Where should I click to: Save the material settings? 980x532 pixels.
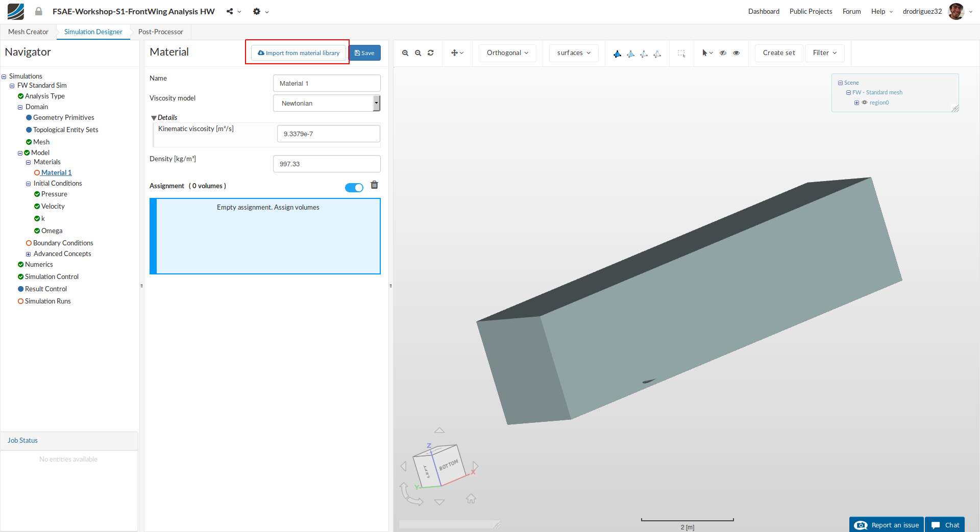[364, 53]
